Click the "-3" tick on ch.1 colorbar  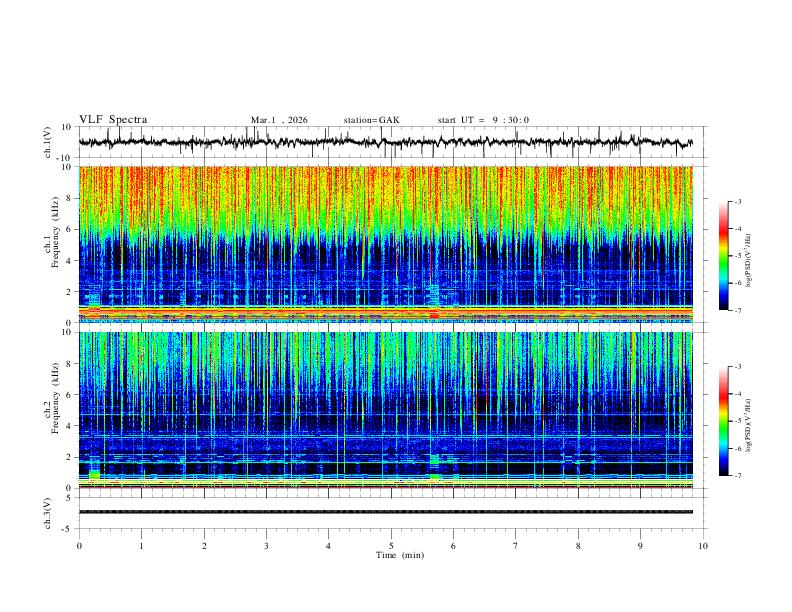coord(737,201)
